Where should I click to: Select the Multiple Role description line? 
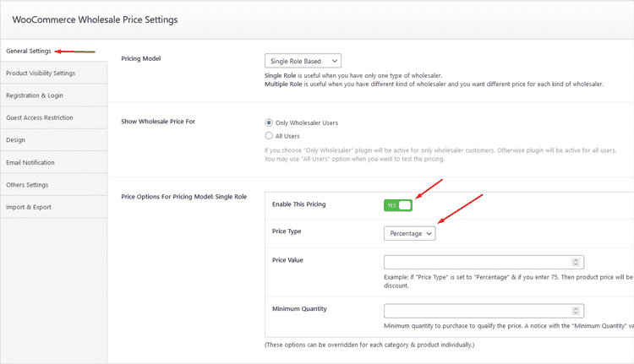pyautogui.click(x=435, y=84)
